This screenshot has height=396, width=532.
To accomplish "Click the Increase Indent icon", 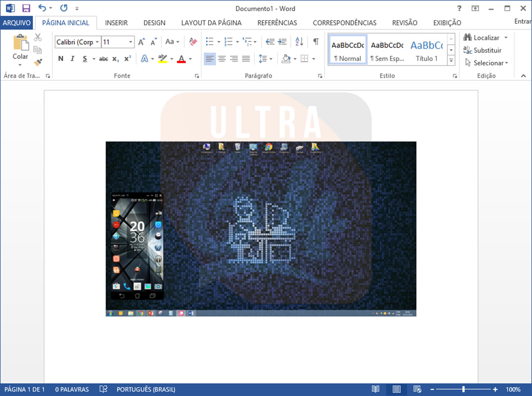I will (x=282, y=42).
